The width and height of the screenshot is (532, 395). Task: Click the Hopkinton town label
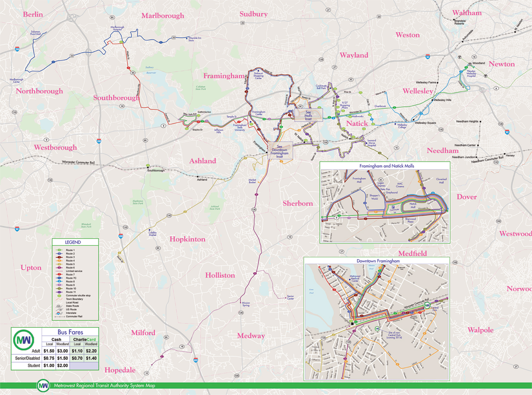[188, 239]
